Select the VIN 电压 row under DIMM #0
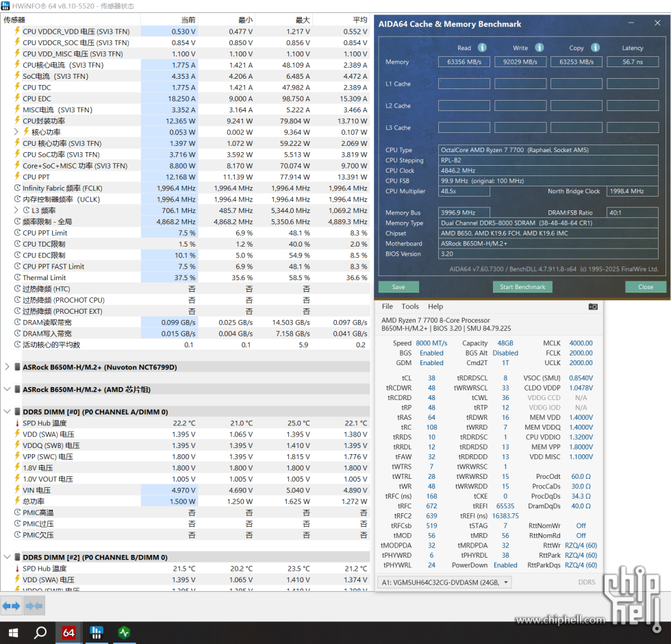Image resolution: width=671 pixels, height=644 pixels. pos(186,491)
